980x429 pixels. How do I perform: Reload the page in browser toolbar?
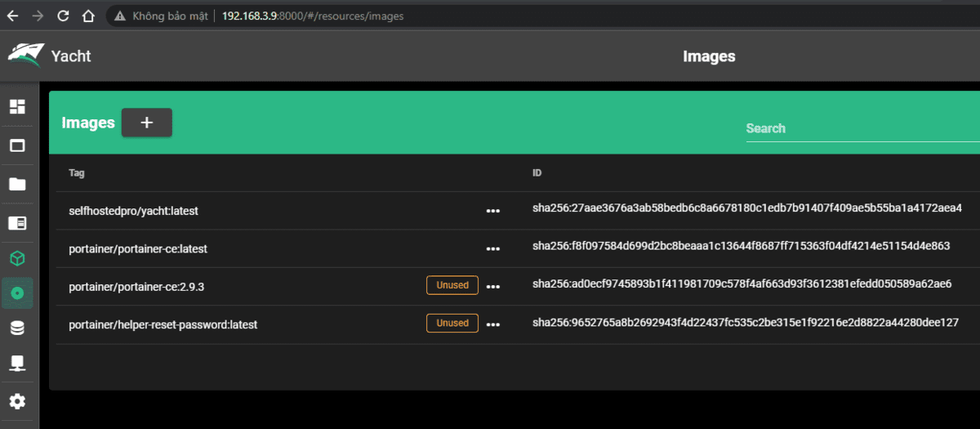pyautogui.click(x=64, y=16)
